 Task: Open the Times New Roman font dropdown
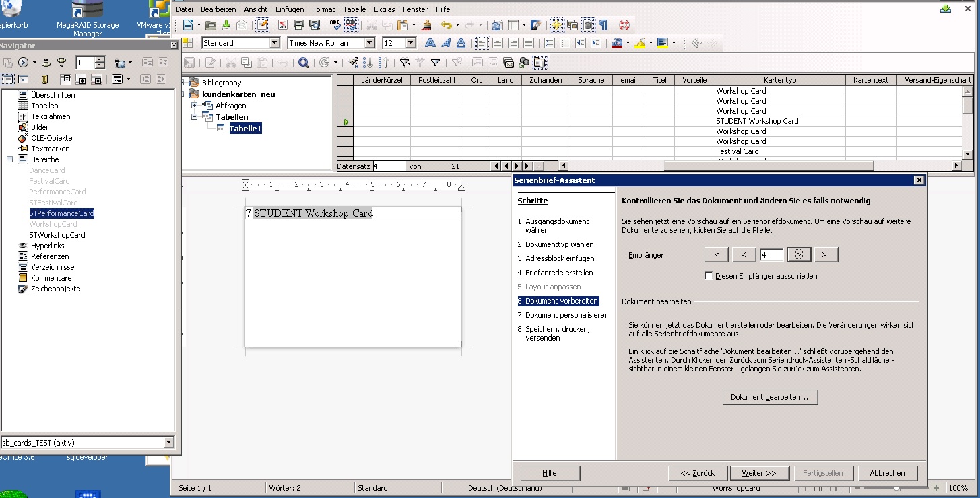click(369, 43)
